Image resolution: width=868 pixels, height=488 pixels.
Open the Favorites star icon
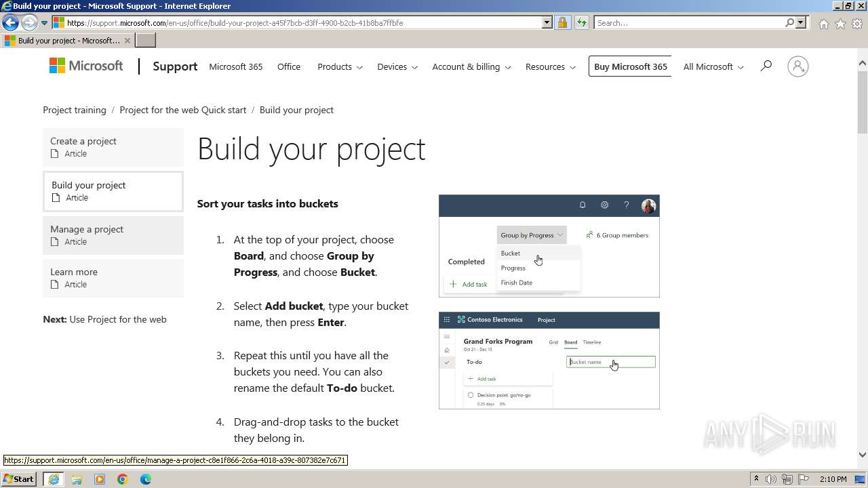coord(840,24)
